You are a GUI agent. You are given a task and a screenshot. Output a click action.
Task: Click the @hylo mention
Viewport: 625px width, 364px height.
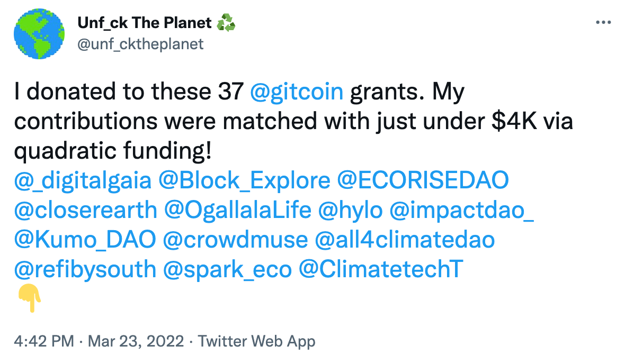pyautogui.click(x=350, y=211)
